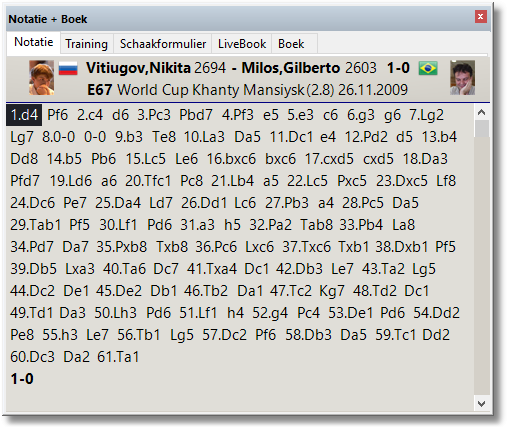Select move 38.Dxb1
The height and width of the screenshot is (430, 508).
[x=402, y=247]
